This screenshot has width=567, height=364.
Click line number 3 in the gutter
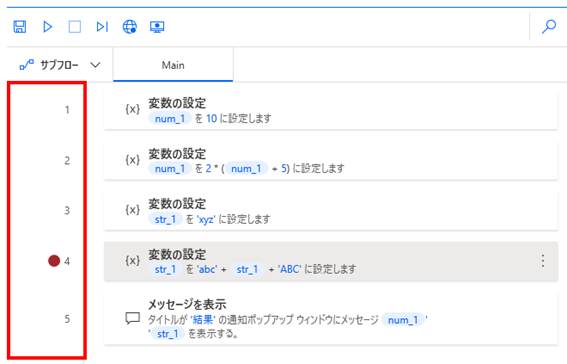click(67, 210)
